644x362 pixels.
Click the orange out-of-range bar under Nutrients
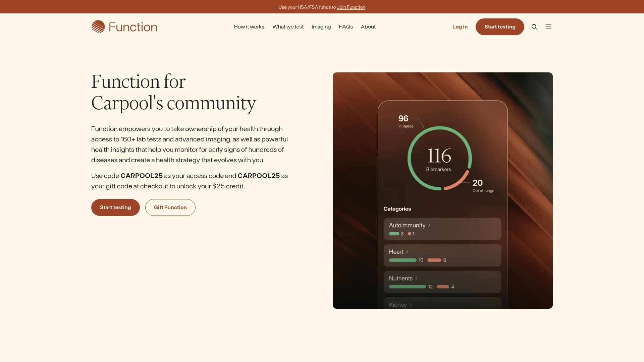[443, 287]
